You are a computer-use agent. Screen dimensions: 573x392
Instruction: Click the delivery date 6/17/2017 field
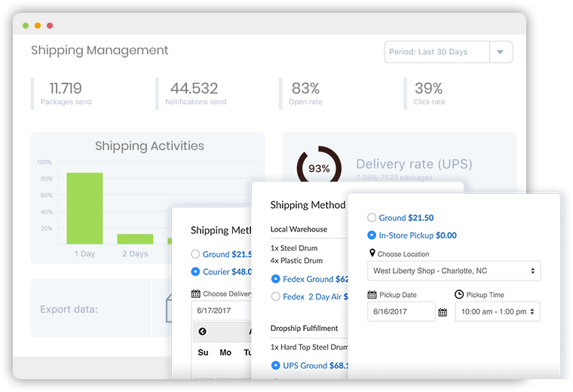(222, 311)
